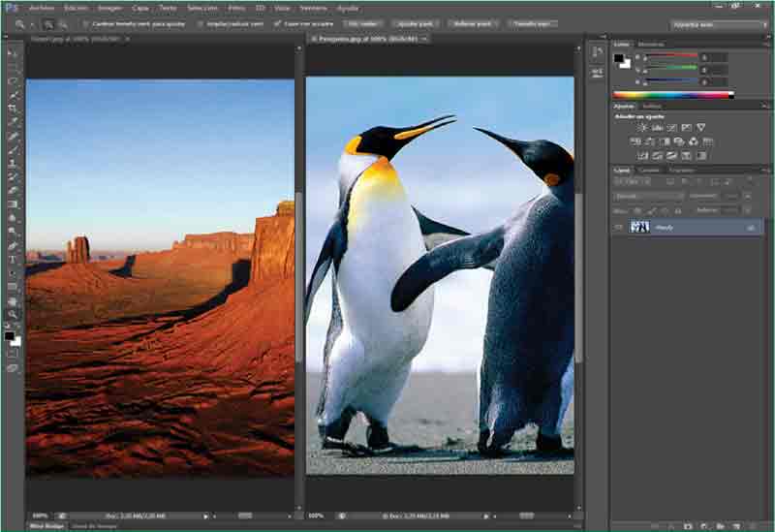Select the Lasso tool
The image size is (775, 532).
[13, 81]
